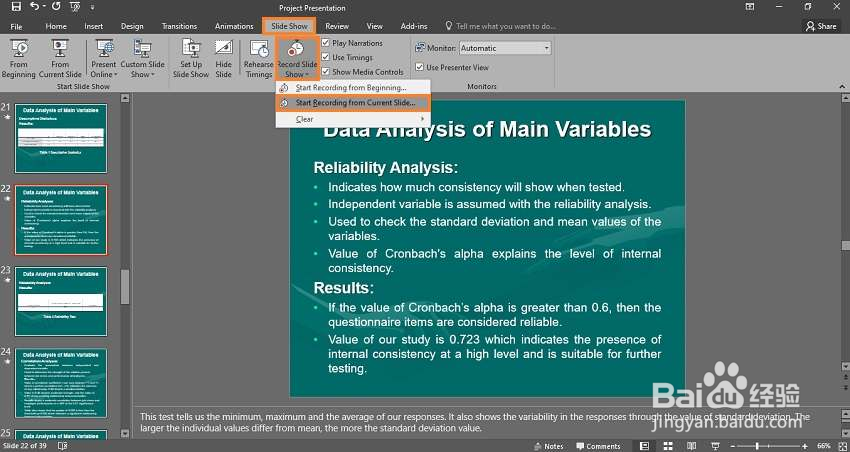Click thumbnail pane scroll down arrow
The image size is (850, 452).
point(125,434)
